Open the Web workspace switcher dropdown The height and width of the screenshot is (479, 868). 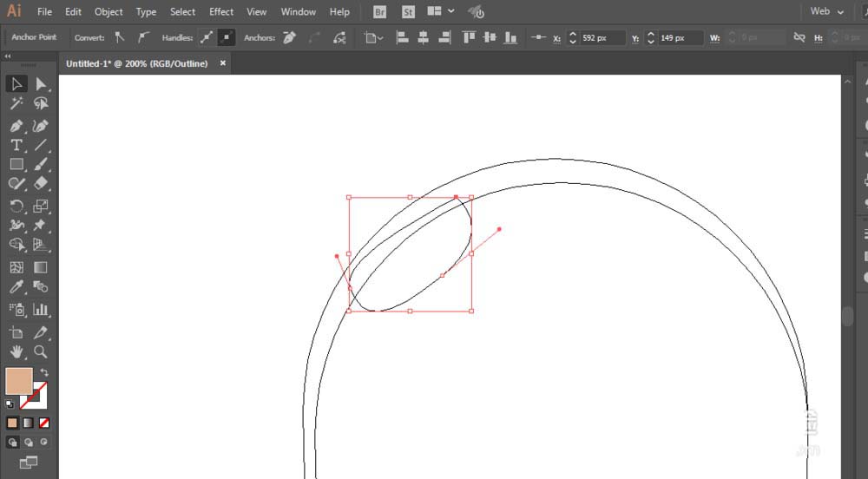coord(827,11)
